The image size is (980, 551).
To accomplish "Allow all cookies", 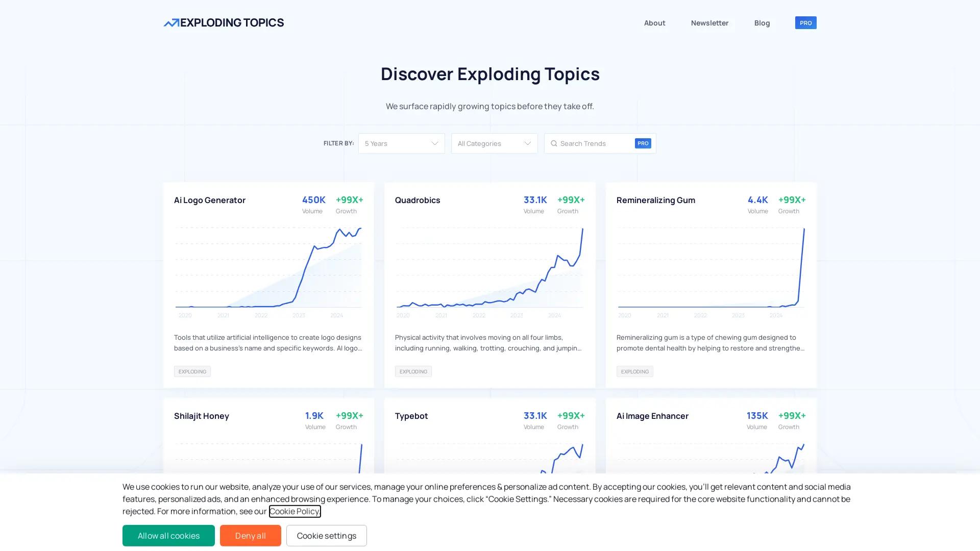I will pyautogui.click(x=168, y=536).
